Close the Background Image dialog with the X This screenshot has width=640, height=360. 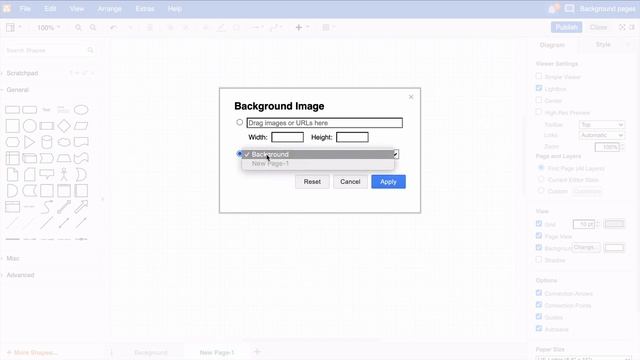tap(411, 97)
